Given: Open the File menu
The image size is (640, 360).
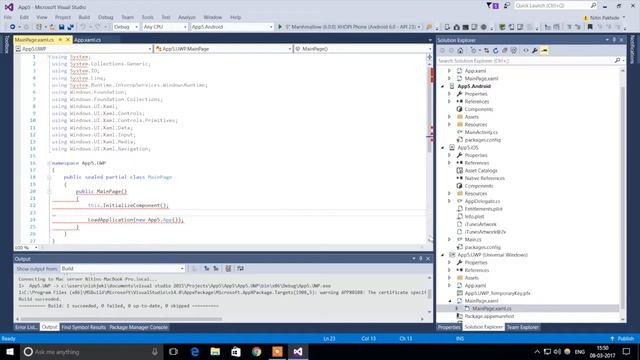Looking at the screenshot, I should pyautogui.click(x=8, y=17).
